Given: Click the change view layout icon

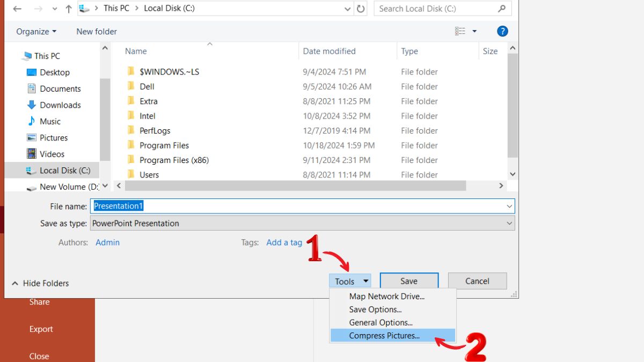Looking at the screenshot, I should [x=460, y=32].
